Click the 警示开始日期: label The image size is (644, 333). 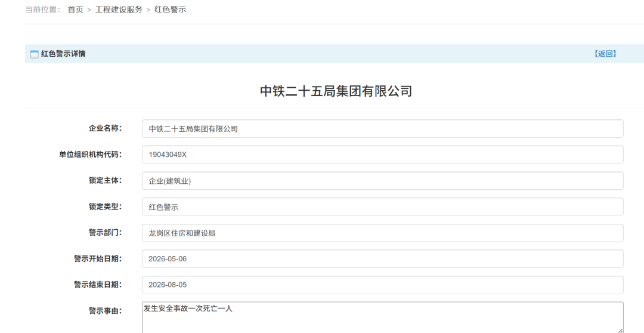pos(98,258)
